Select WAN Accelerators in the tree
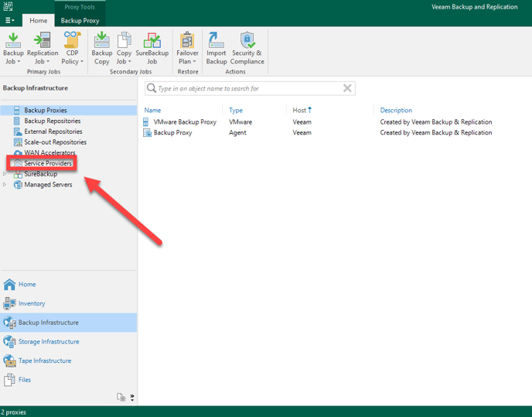The height and width of the screenshot is (417, 532). (49, 152)
